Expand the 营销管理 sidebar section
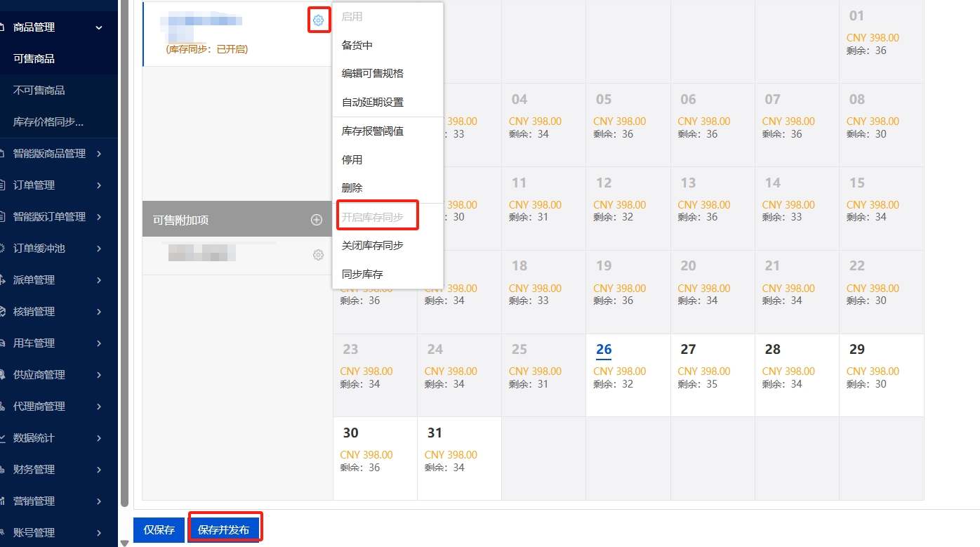The image size is (980, 547). (x=99, y=501)
